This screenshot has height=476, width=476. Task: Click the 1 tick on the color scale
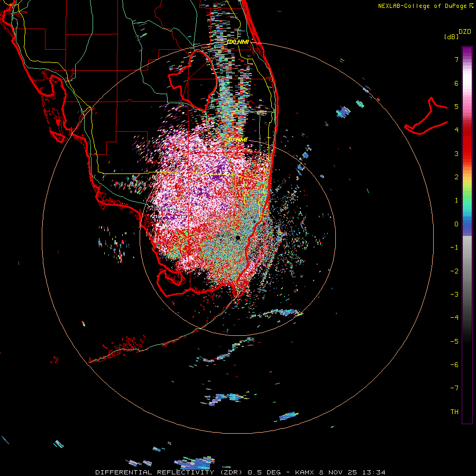click(456, 200)
